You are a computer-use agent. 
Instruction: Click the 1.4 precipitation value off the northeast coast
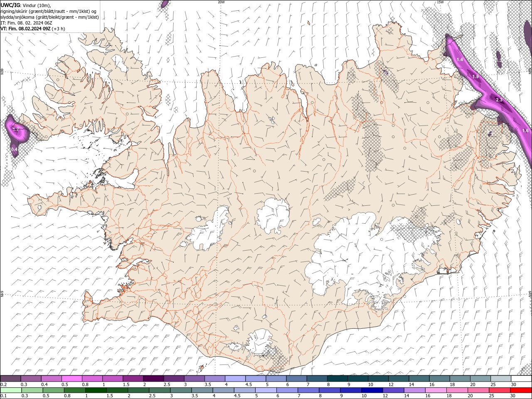coord(460,60)
